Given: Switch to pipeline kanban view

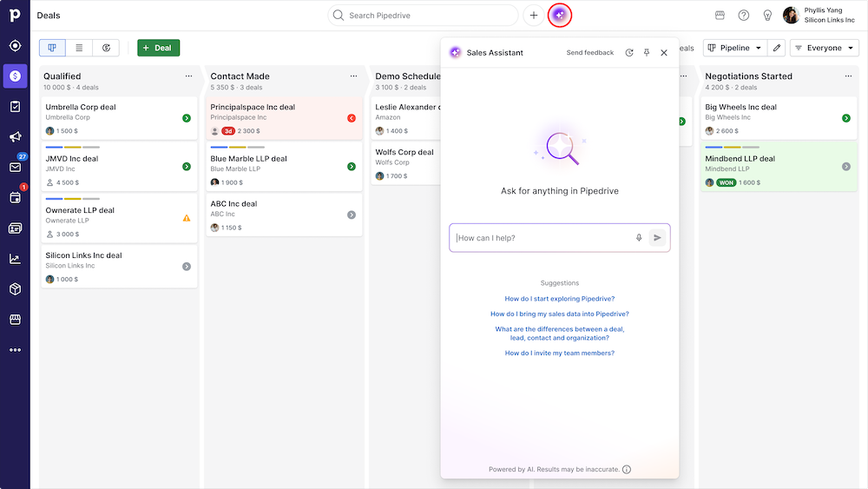Looking at the screenshot, I should pos(52,48).
